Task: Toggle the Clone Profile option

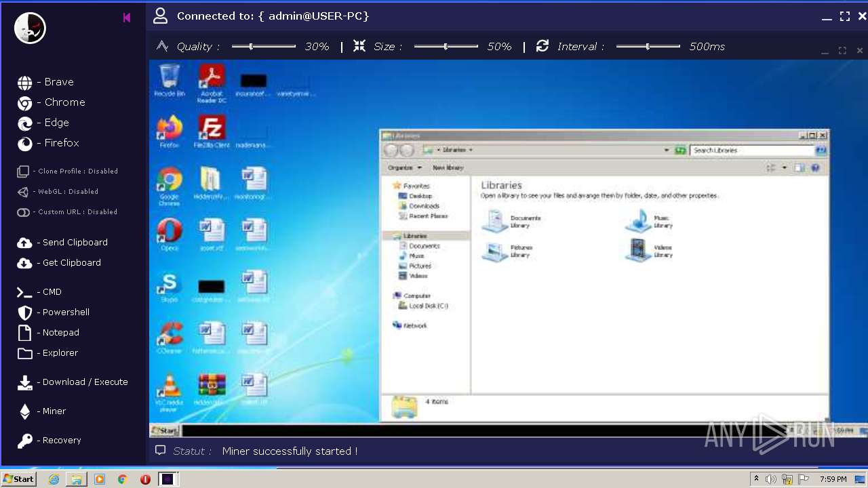Action: click(67, 171)
